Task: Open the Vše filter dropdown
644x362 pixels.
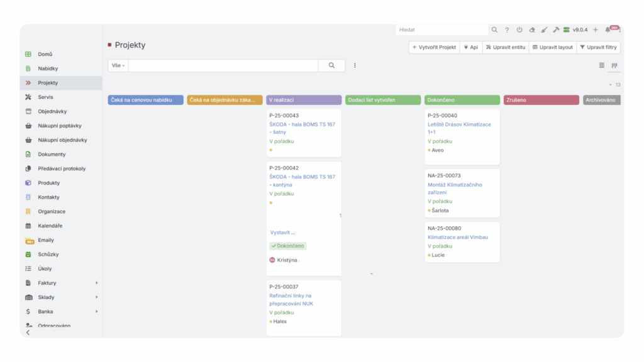Action: [x=118, y=65]
